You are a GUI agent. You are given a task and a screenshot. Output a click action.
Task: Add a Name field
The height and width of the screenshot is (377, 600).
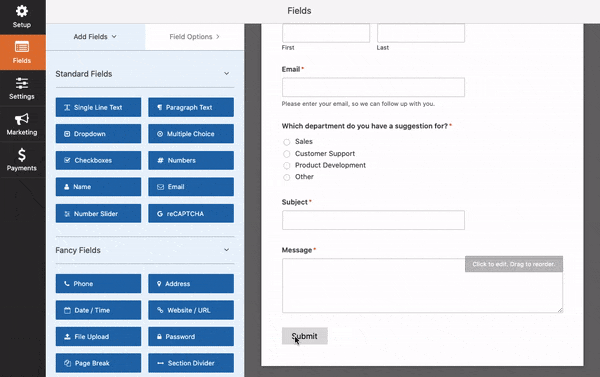click(98, 187)
